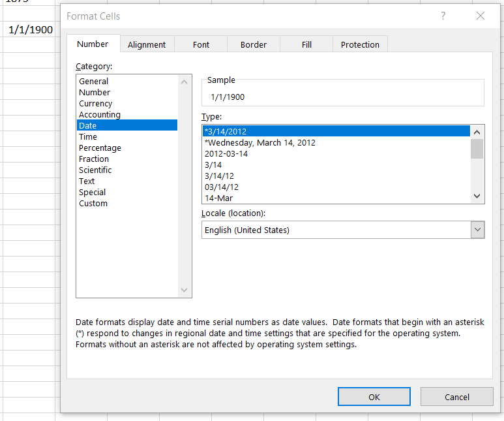
Task: Click Type list scroll up arrow
Action: [x=477, y=133]
